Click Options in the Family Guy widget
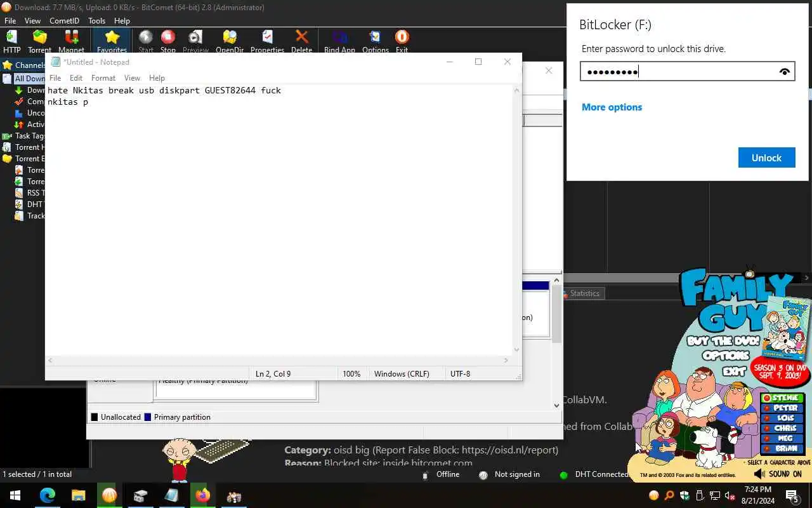812x508 pixels. point(726,356)
